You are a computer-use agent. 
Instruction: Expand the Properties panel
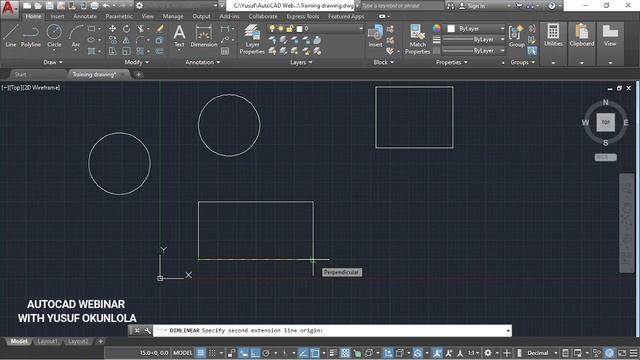point(452,62)
